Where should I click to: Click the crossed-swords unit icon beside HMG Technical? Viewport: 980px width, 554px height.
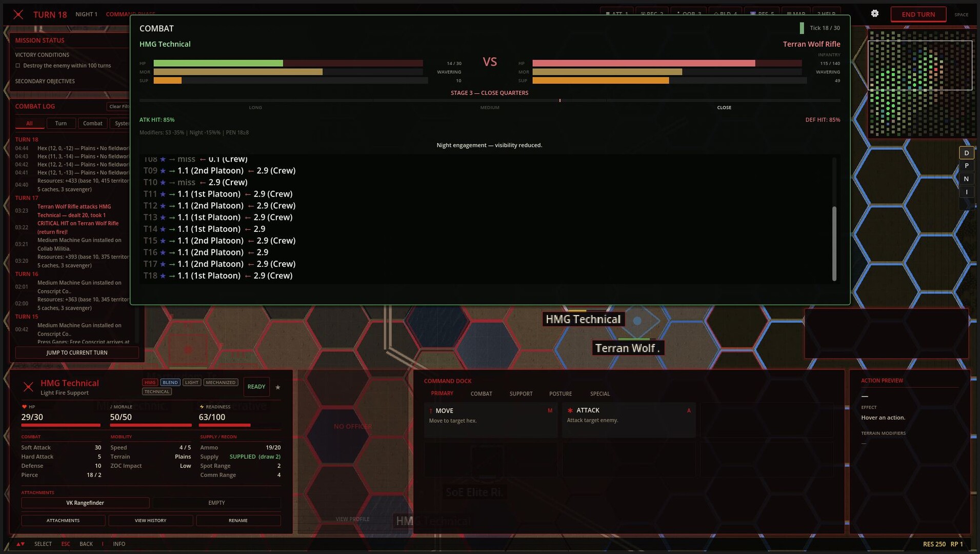tap(28, 387)
